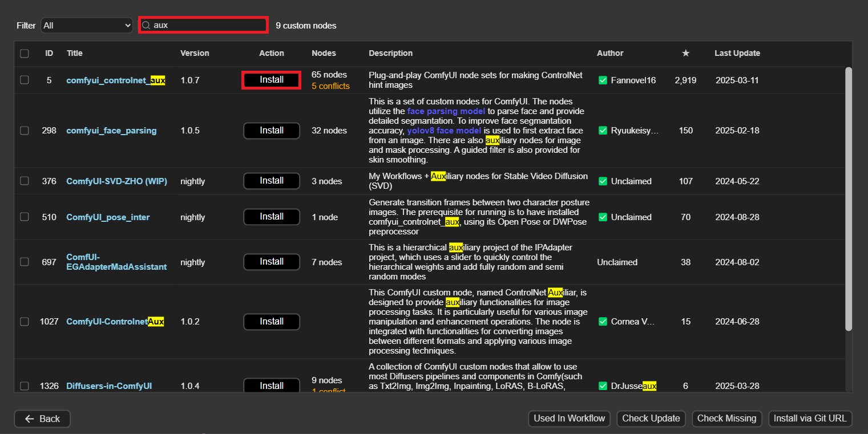Open the Filter dropdown set to All
This screenshot has height=434, width=868.
pos(87,26)
